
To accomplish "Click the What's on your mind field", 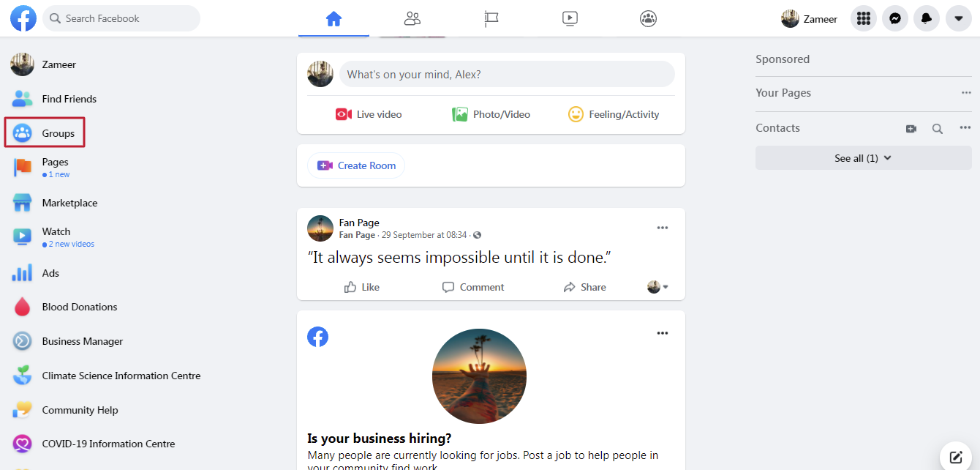I will click(x=507, y=74).
